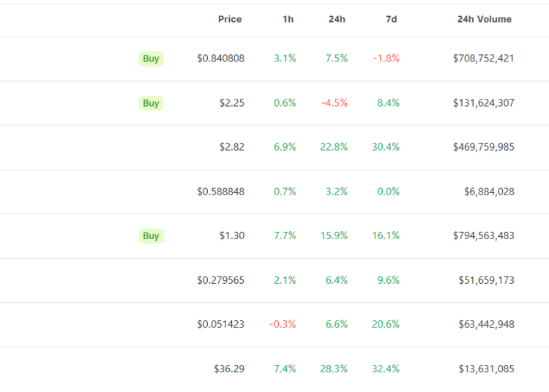Sort table by the Price column header
The height and width of the screenshot is (392, 549).
point(230,19)
